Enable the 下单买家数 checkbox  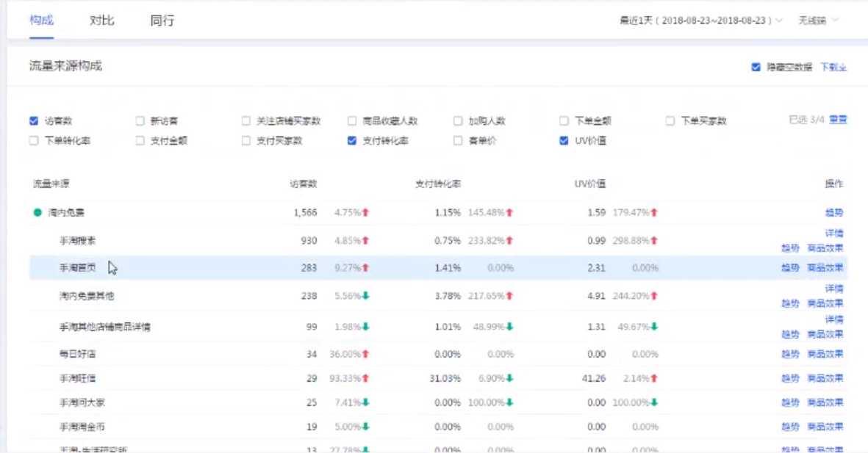[x=670, y=120]
